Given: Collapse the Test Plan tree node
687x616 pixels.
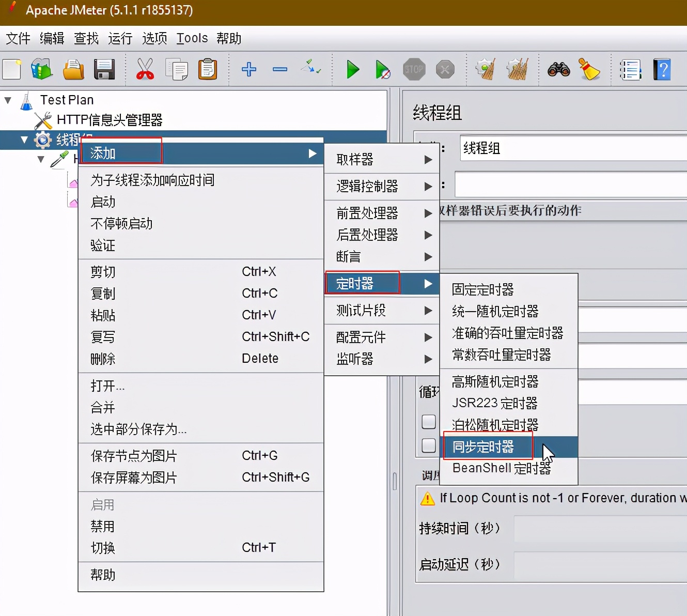Looking at the screenshot, I should click(x=8, y=100).
